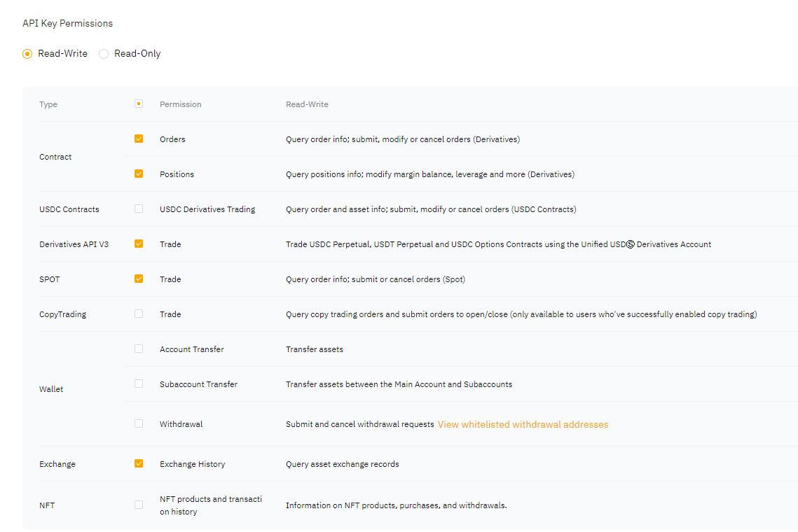Select the Read-Only radio button

104,54
